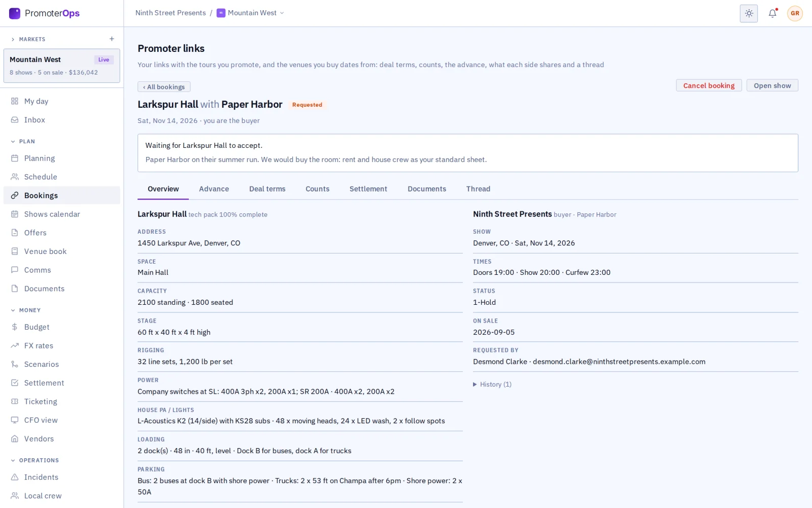Open Local crew in the sidebar
This screenshot has height=508, width=812.
coord(62,496)
